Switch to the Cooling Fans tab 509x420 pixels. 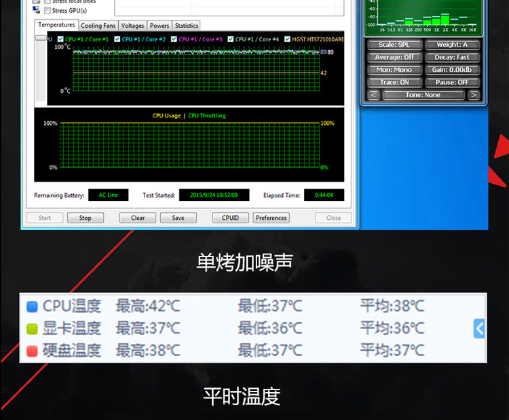point(98,26)
